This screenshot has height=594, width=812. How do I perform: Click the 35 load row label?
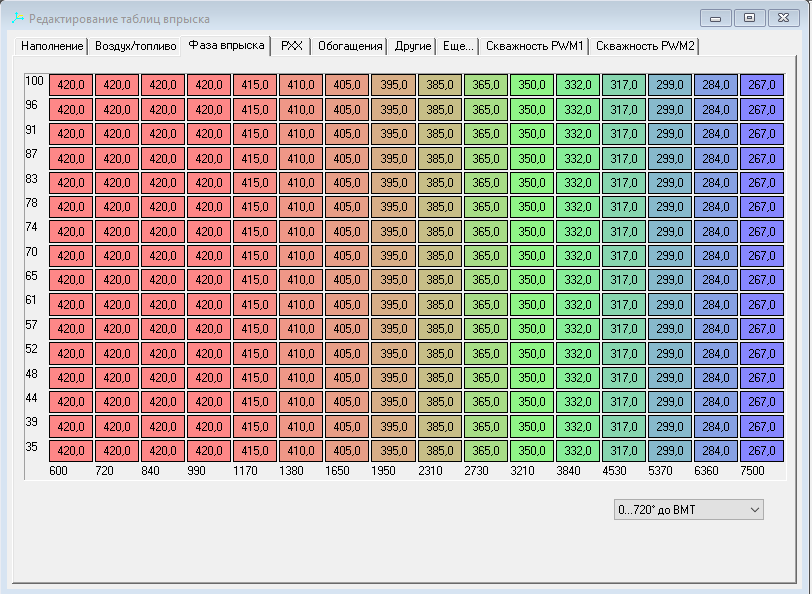[32, 446]
